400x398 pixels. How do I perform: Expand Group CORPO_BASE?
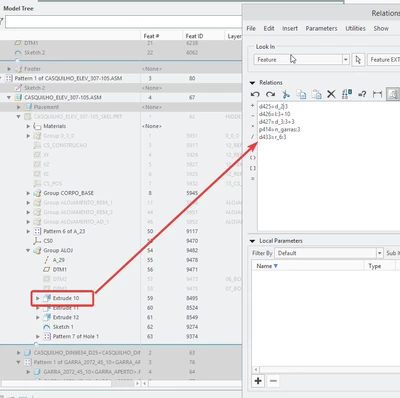tap(28, 193)
